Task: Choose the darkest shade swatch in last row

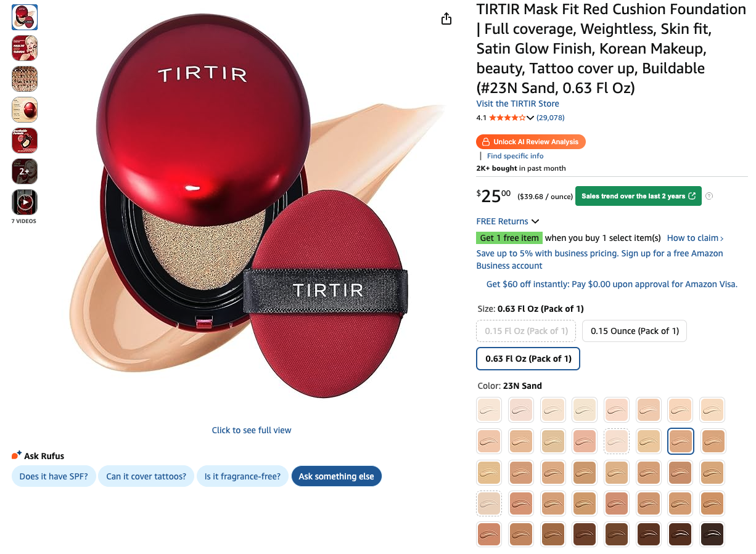Action: [713, 534]
